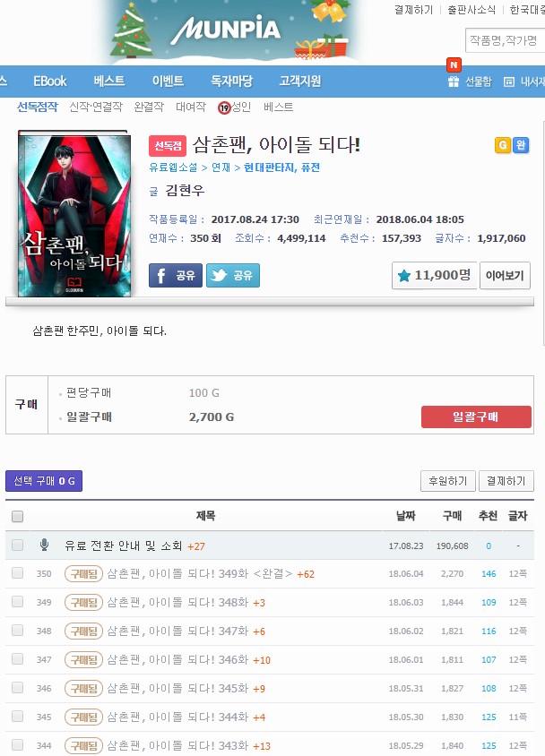Check the box for row 350
The image size is (545, 756).
tap(17, 572)
